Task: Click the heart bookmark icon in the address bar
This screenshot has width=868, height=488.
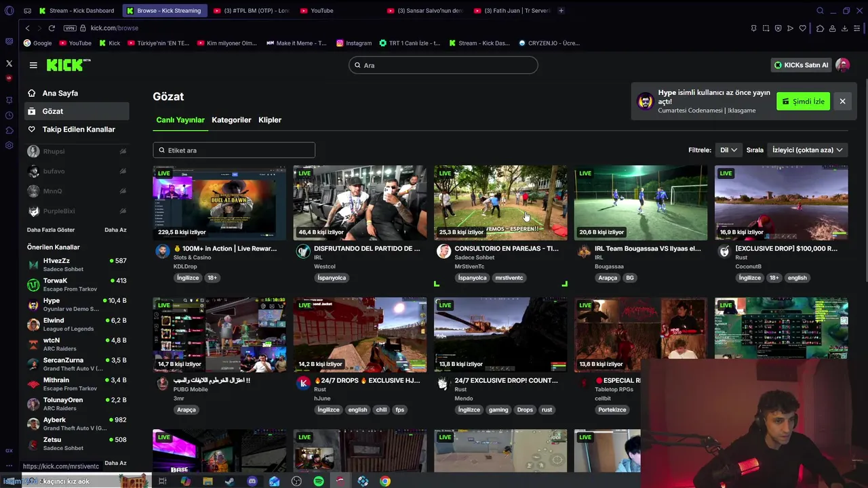Action: point(802,28)
